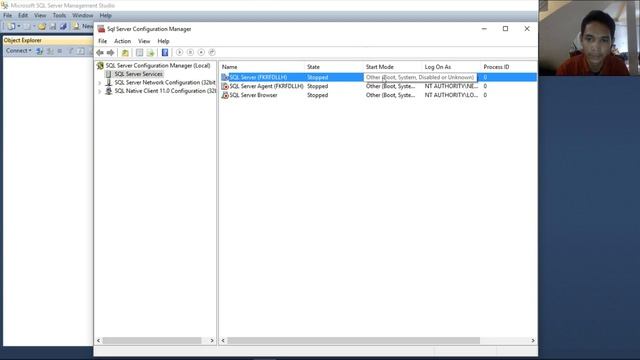The height and width of the screenshot is (360, 640).
Task: Click the services list horizontal scrollbar thumb
Action: coord(353,340)
